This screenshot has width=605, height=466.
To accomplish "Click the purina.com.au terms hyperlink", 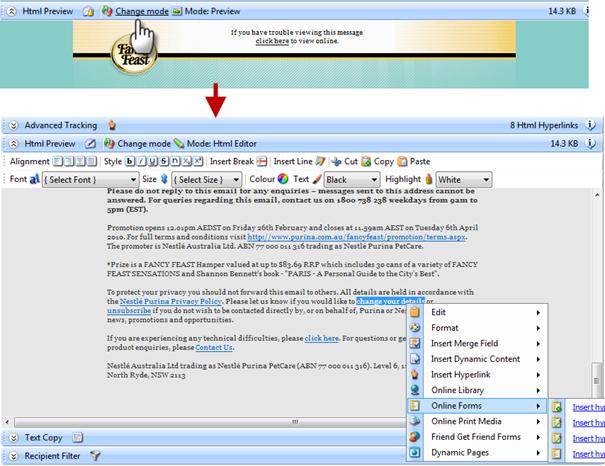I will coord(356,237).
